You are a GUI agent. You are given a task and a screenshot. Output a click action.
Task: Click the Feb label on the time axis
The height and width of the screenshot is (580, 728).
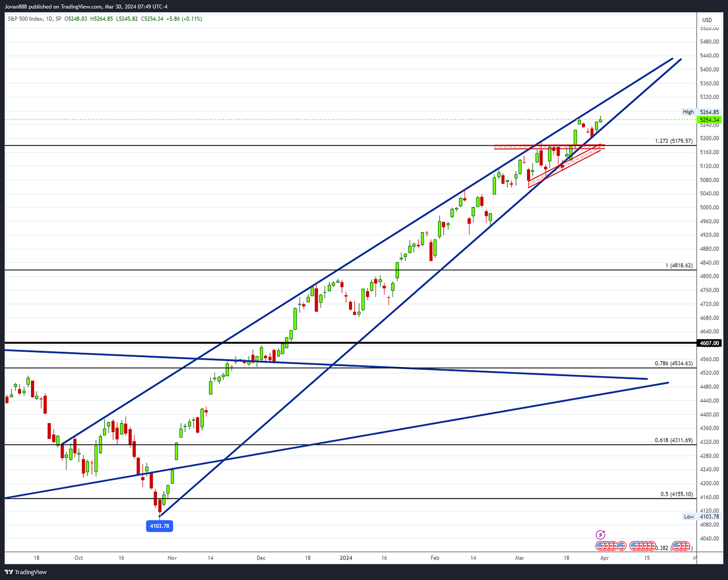click(435, 558)
